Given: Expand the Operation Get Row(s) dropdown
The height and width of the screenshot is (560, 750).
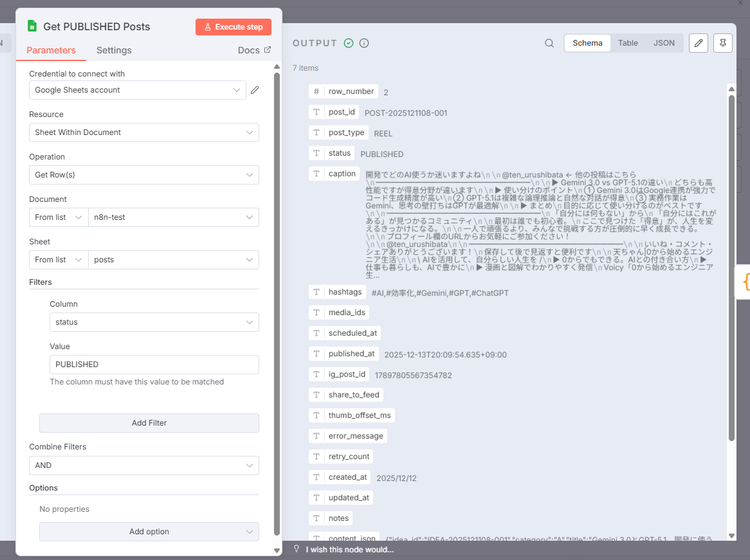Looking at the screenshot, I should coord(144,175).
